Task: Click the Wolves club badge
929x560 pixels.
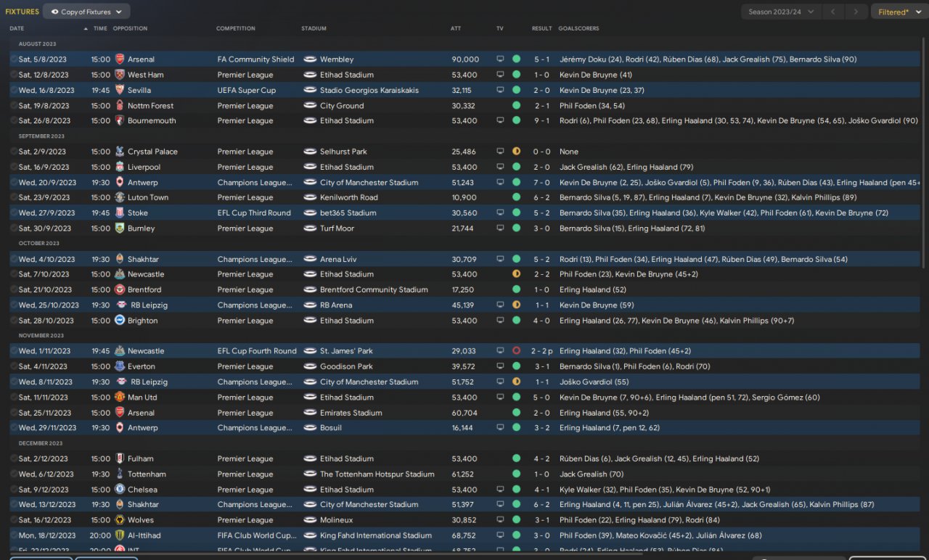Action: (x=120, y=519)
